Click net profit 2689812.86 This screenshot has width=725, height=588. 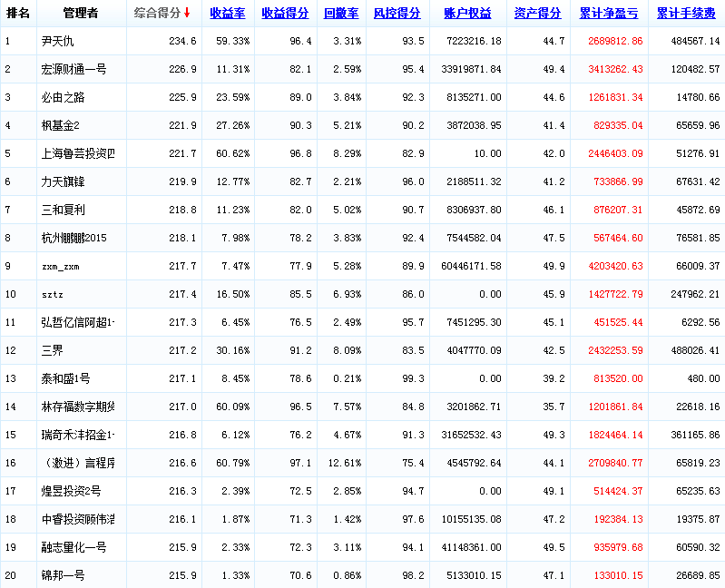615,41
